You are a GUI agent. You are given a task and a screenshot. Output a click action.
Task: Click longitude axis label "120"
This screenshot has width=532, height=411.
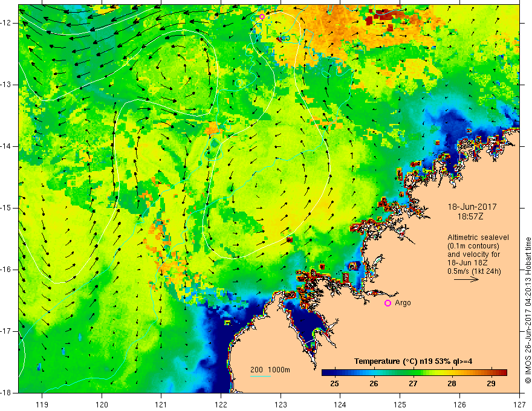[x=102, y=404]
